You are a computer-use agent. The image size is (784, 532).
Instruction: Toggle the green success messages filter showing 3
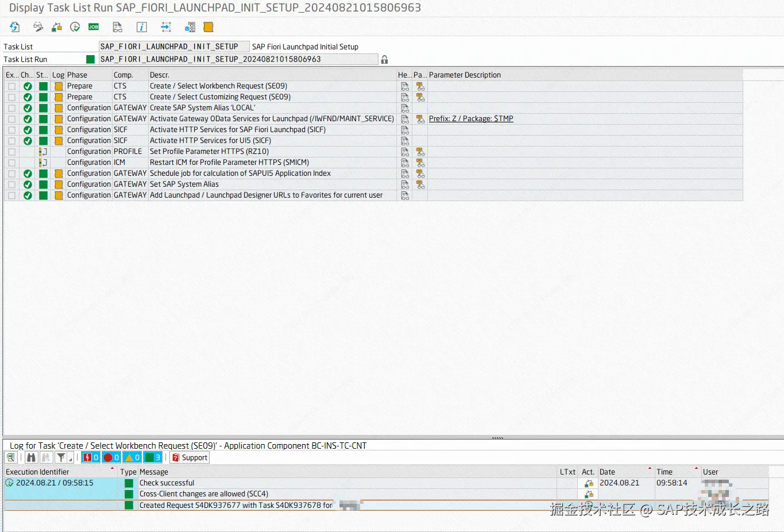pyautogui.click(x=153, y=457)
